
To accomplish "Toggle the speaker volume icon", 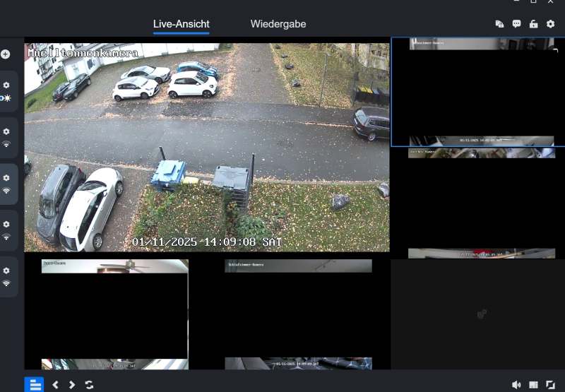I will 516,385.
